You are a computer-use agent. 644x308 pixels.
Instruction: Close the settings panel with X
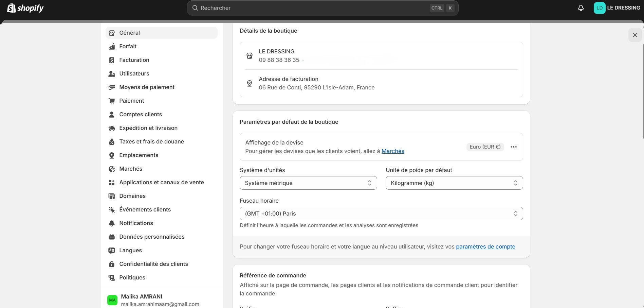tap(635, 35)
